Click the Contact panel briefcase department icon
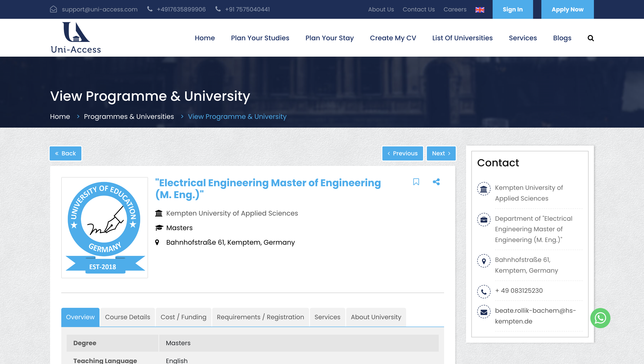This screenshot has width=644, height=364. [484, 220]
